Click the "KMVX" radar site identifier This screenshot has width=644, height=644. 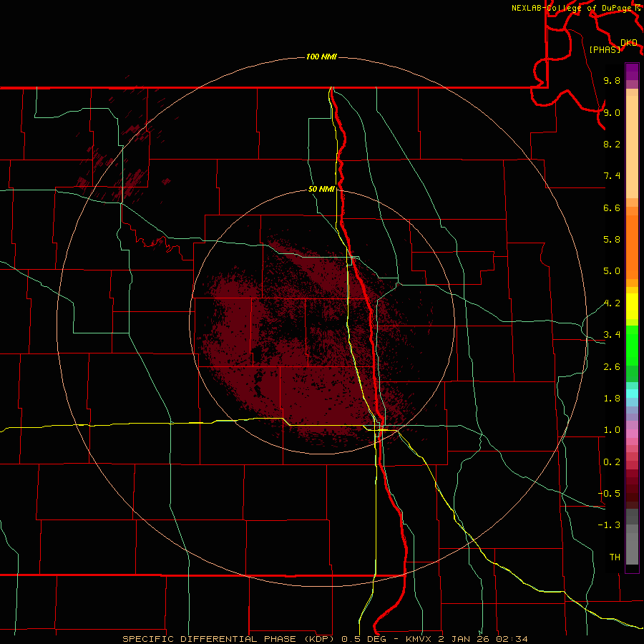click(419, 639)
